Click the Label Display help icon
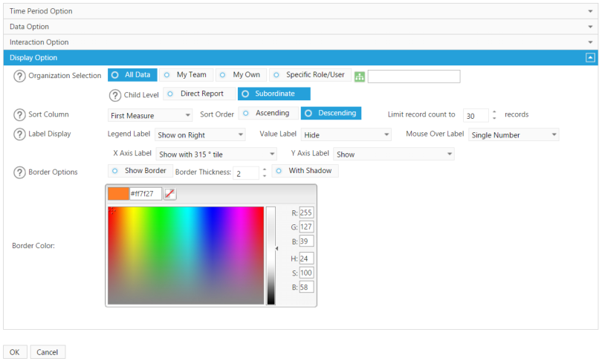This screenshot has height=364, width=602. (19, 134)
